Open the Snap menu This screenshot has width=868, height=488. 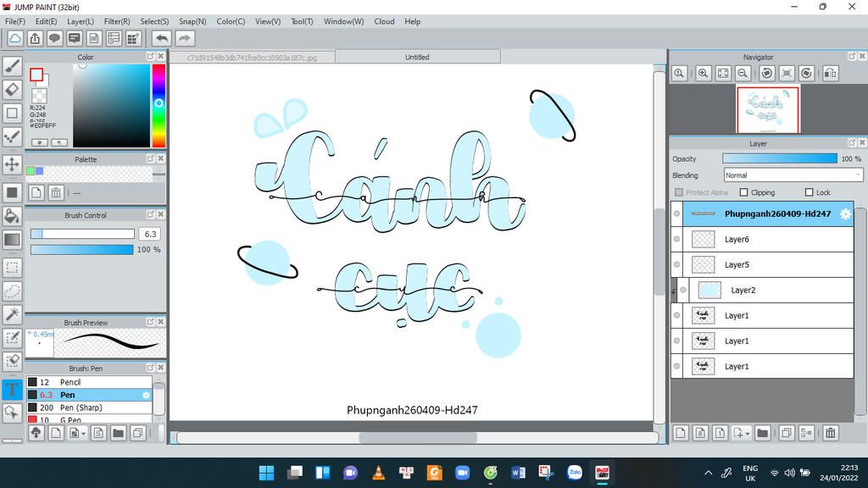click(x=192, y=21)
